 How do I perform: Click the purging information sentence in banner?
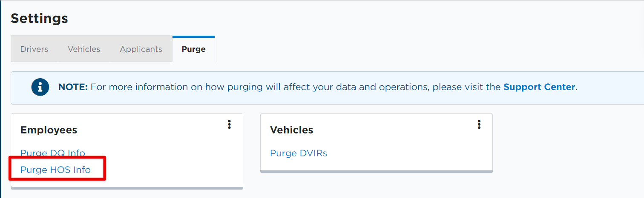[294, 87]
